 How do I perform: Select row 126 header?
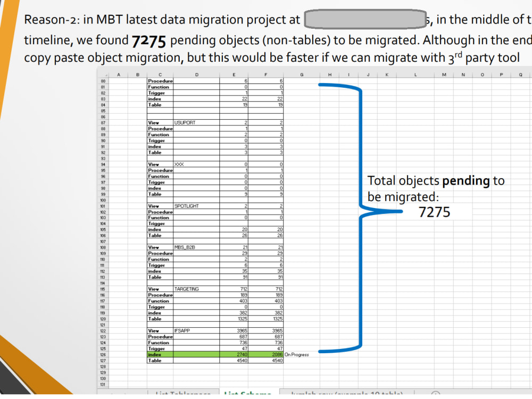pos(103,354)
